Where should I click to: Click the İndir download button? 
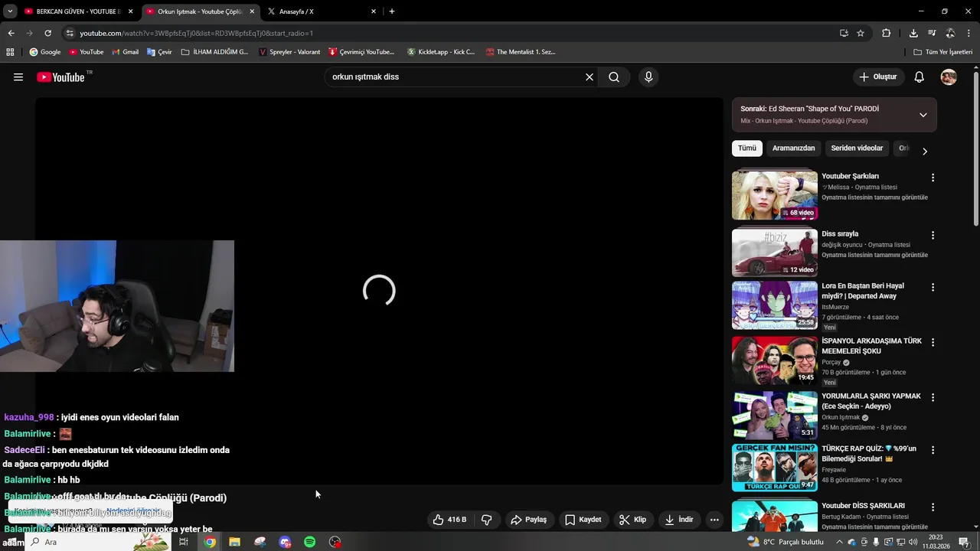pyautogui.click(x=678, y=520)
